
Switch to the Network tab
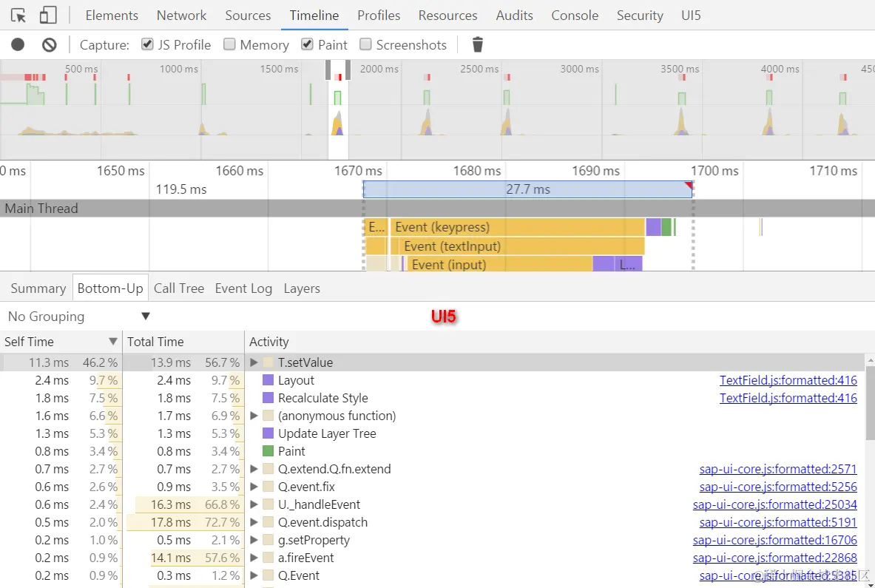coord(181,15)
